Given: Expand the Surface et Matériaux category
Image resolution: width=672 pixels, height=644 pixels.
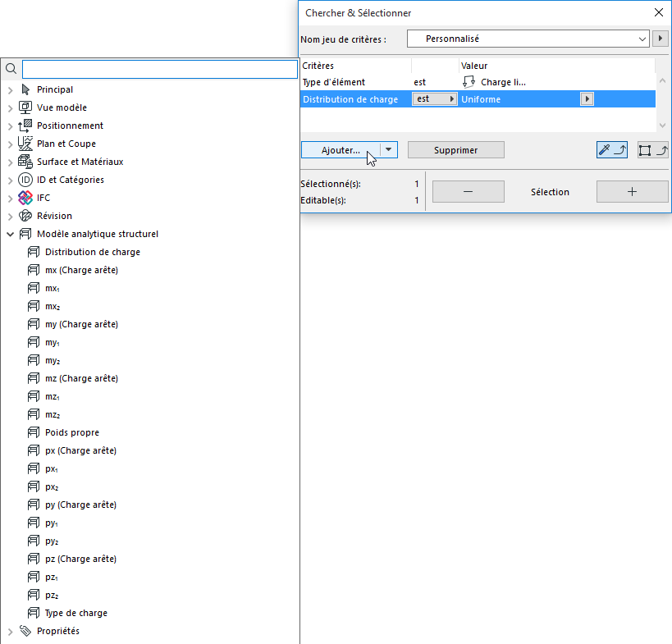Looking at the screenshot, I should pos(11,162).
